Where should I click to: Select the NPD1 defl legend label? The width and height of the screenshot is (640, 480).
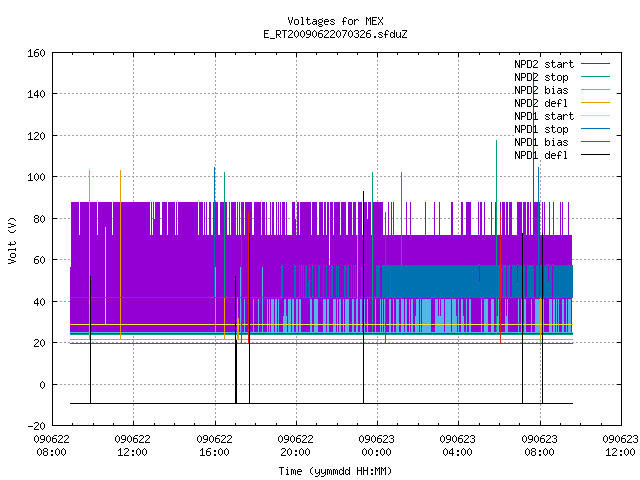(x=541, y=155)
